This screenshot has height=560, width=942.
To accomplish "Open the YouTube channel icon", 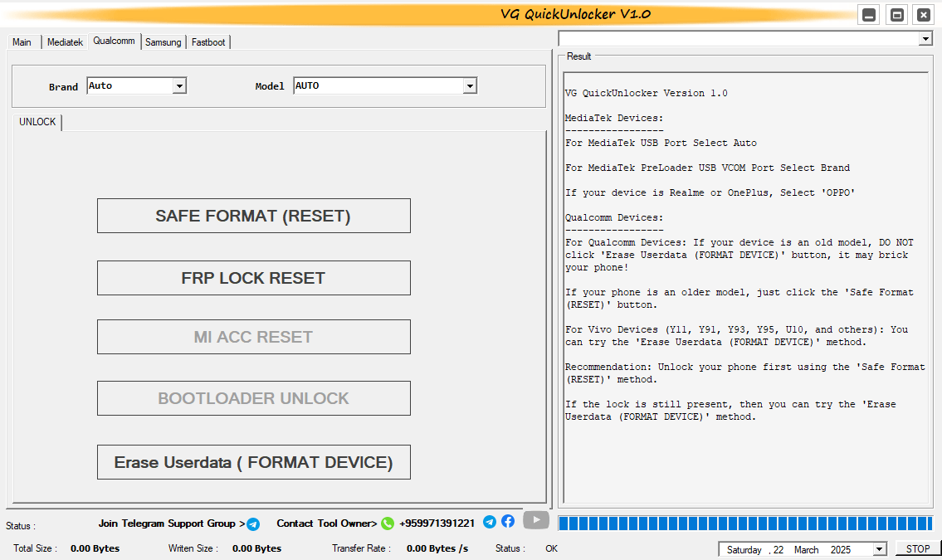I will [x=535, y=520].
